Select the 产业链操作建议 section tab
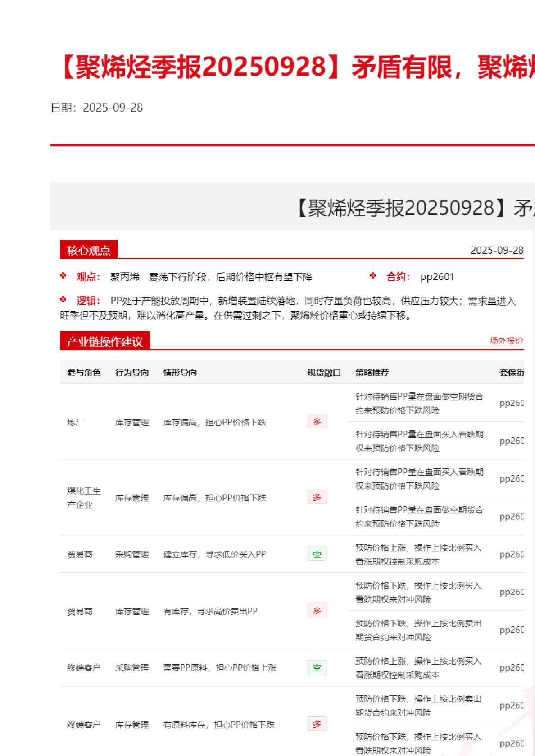The width and height of the screenshot is (535, 756). (x=105, y=342)
